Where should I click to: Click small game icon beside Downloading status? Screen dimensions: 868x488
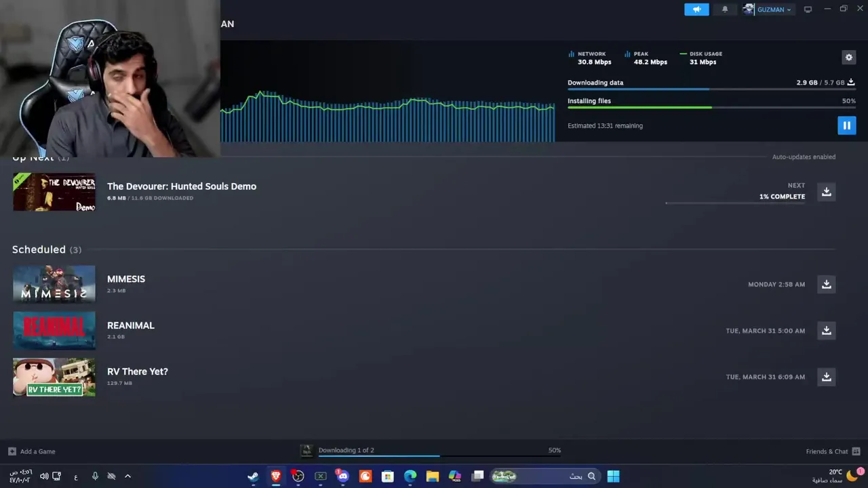[307, 451]
